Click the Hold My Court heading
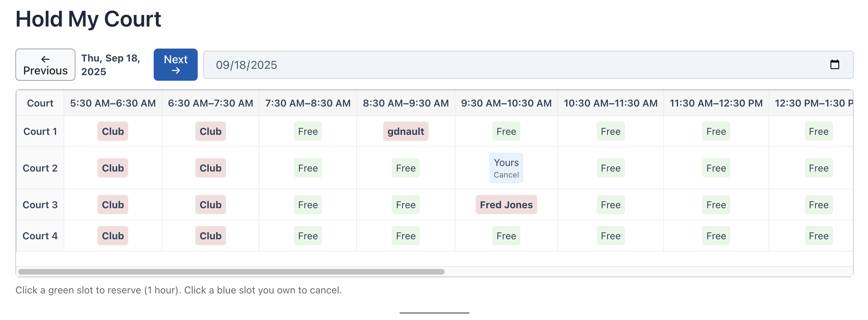 [88, 19]
